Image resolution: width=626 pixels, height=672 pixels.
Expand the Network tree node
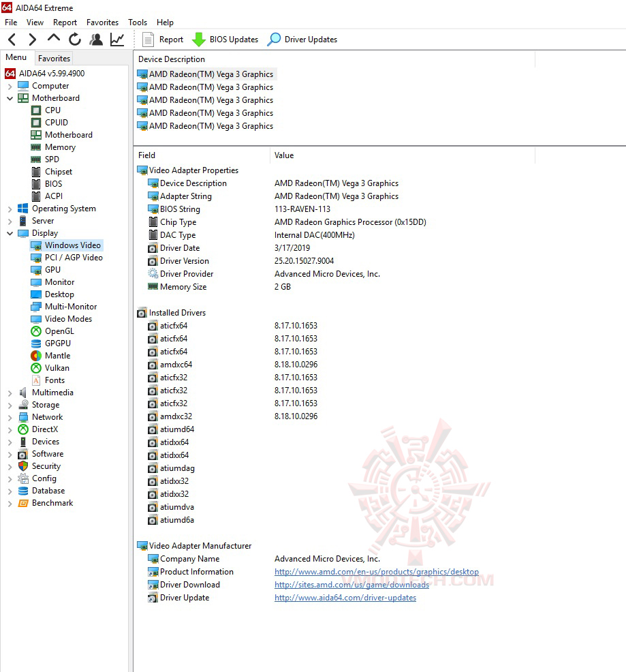point(10,417)
